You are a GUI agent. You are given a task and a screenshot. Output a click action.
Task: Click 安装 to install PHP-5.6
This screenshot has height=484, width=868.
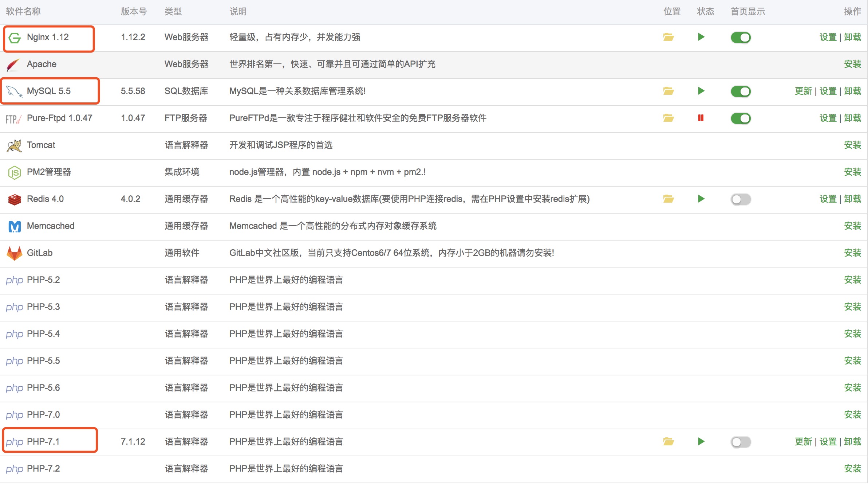tap(853, 388)
